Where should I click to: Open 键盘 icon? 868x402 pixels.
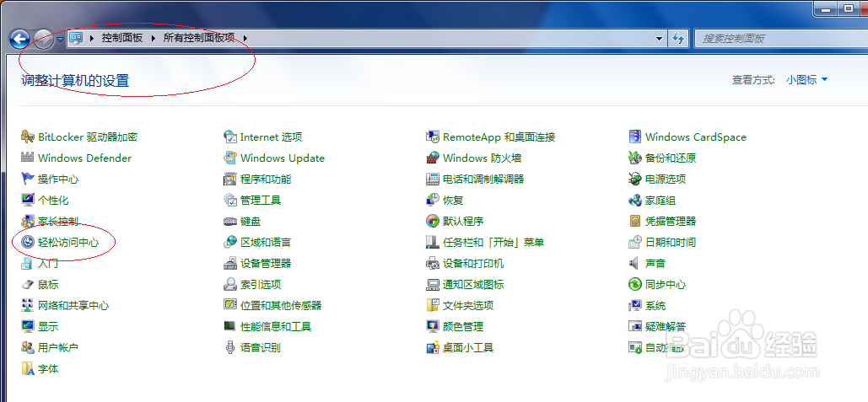[x=230, y=221]
